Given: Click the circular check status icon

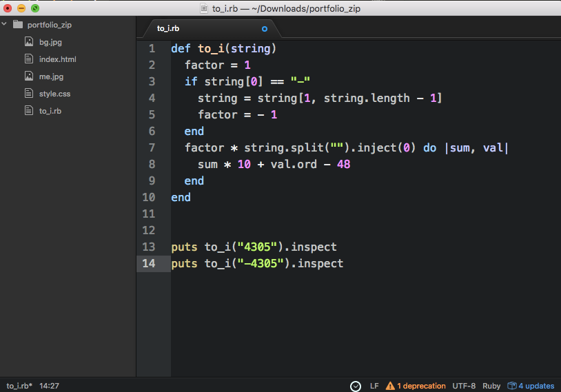Looking at the screenshot, I should click(x=355, y=386).
